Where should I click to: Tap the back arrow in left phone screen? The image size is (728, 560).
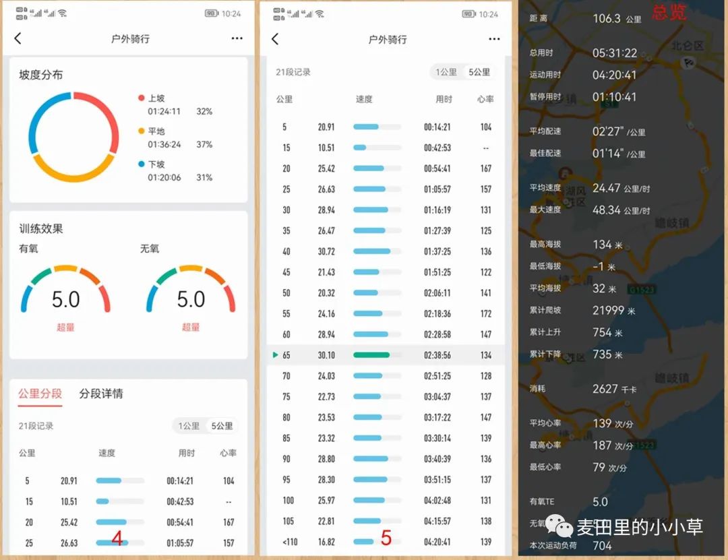pyautogui.click(x=18, y=38)
